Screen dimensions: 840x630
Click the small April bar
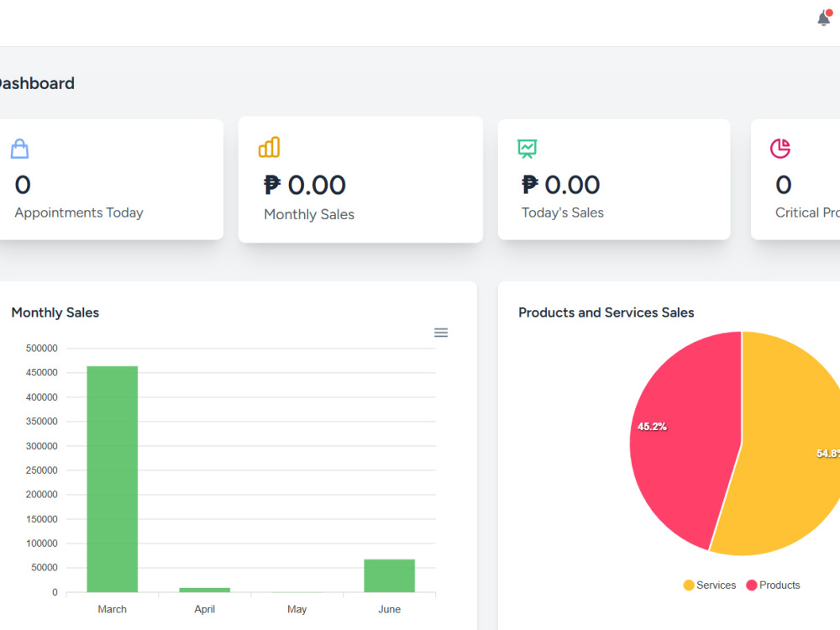click(205, 590)
